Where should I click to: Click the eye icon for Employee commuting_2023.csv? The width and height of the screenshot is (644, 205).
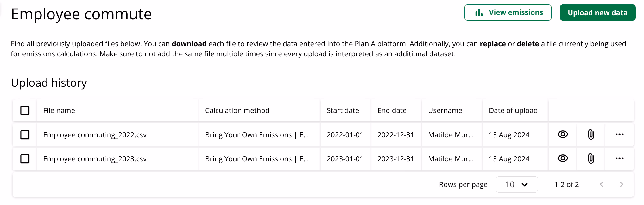[563, 158]
